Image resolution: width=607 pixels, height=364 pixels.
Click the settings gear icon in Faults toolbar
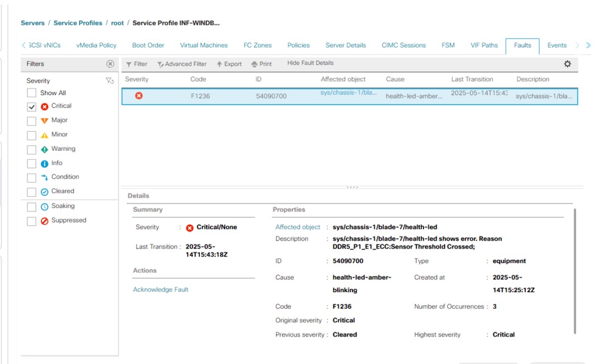click(567, 64)
